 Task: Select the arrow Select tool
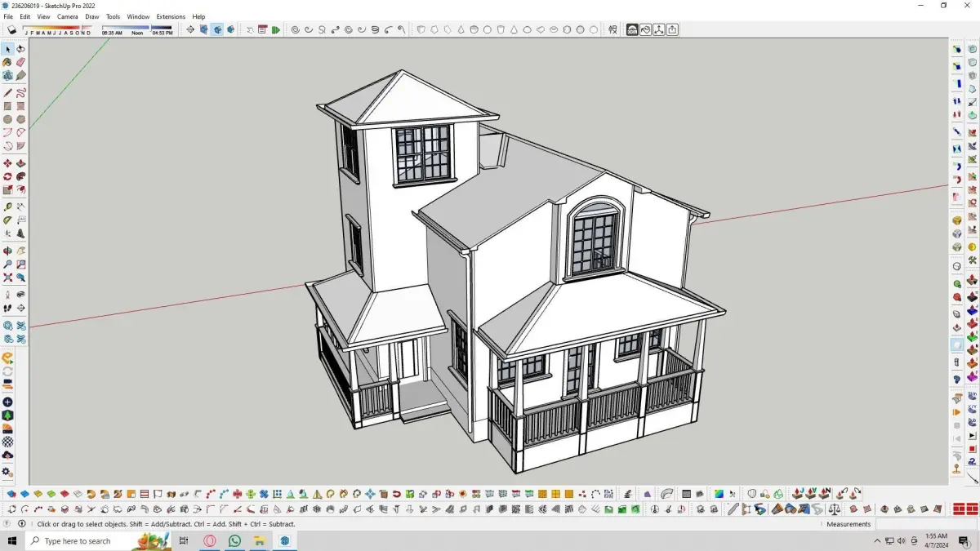(7, 49)
